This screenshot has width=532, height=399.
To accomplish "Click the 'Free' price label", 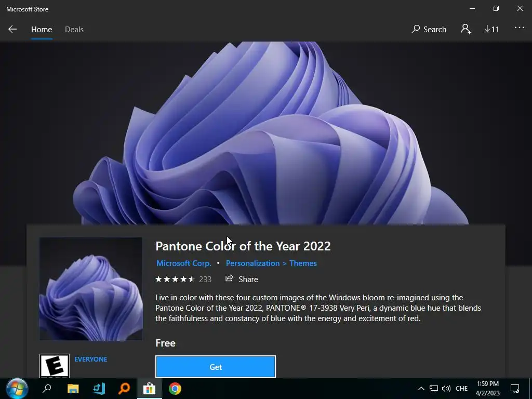I will 165,343.
